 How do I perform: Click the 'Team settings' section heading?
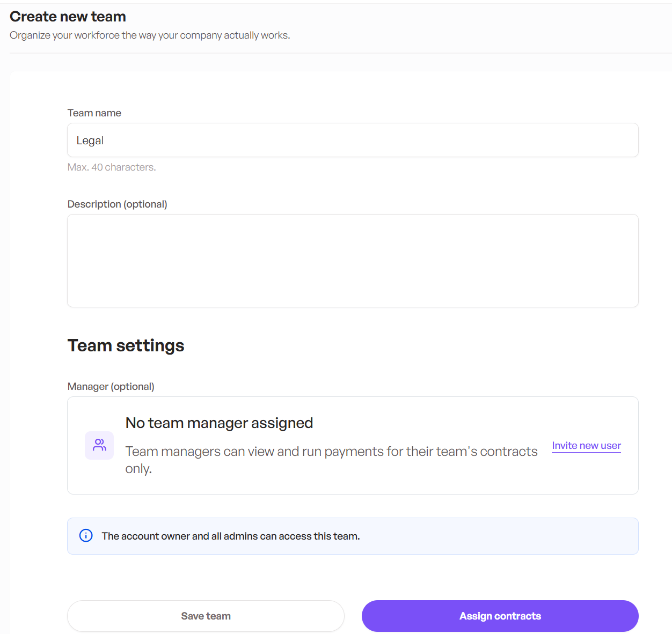click(126, 345)
